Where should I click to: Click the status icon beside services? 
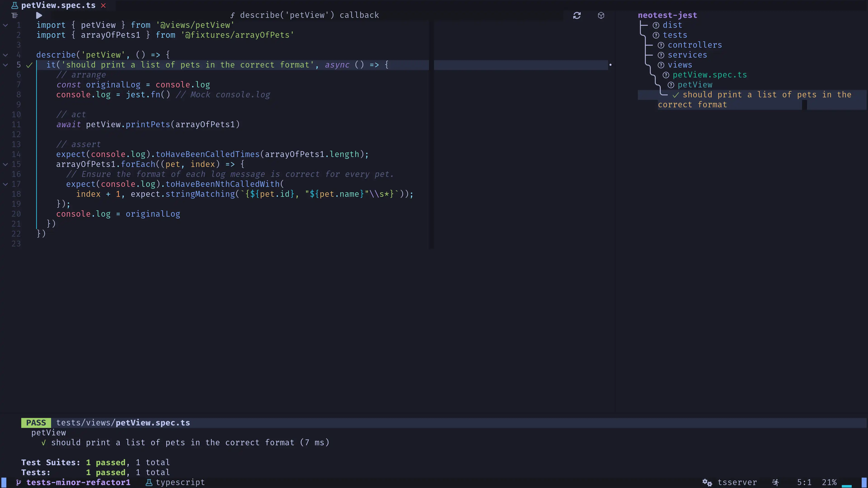pyautogui.click(x=661, y=55)
